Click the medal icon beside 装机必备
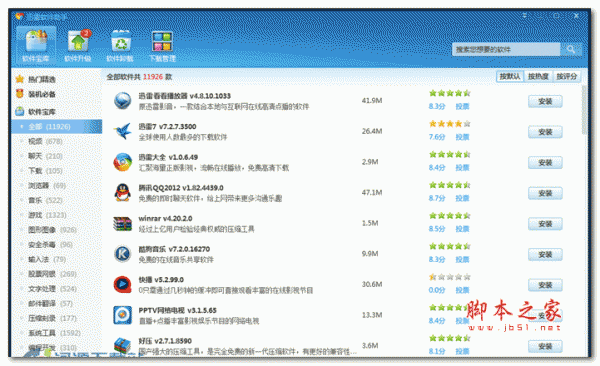This screenshot has width=600, height=366. (x=20, y=94)
